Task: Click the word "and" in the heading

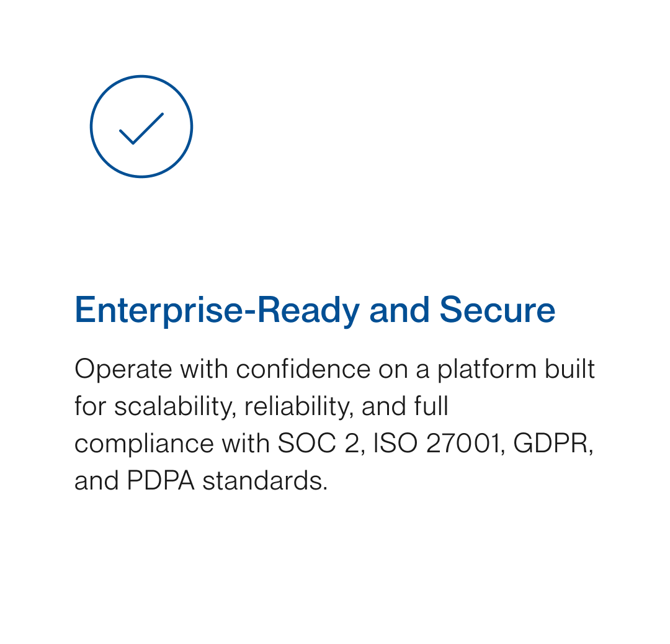Action: [399, 310]
